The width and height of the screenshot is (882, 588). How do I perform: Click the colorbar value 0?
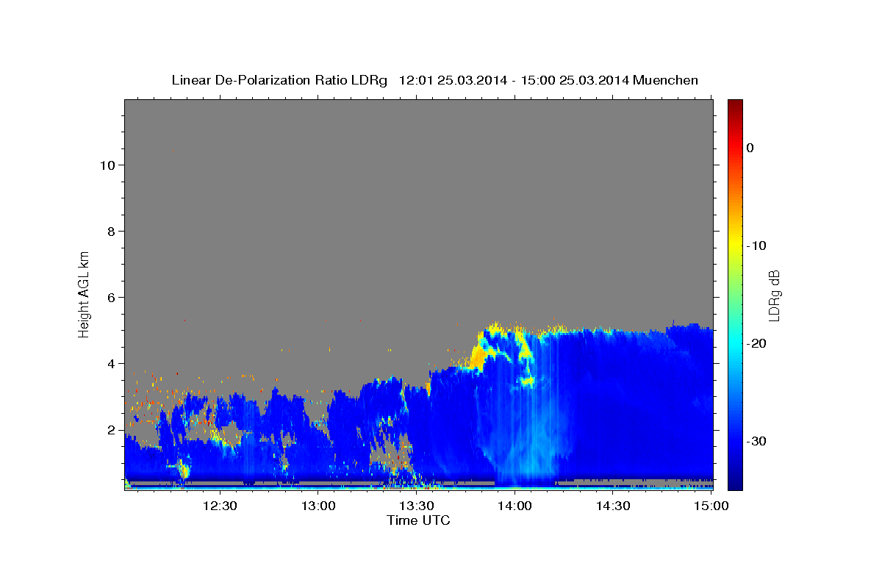coord(750,148)
